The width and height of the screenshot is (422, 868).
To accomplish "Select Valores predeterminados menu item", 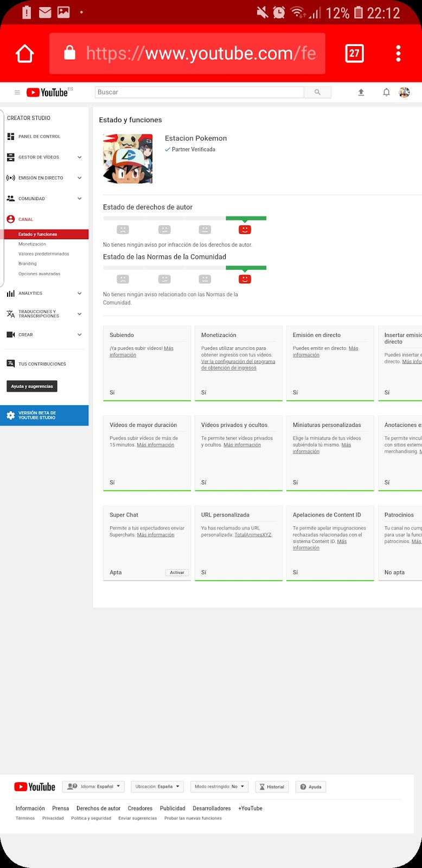I will click(x=44, y=254).
